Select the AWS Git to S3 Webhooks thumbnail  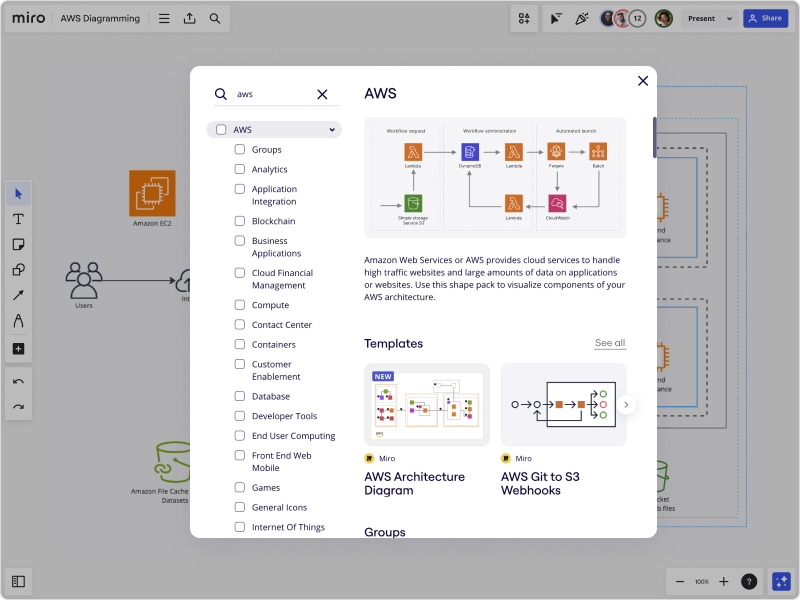tap(563, 404)
